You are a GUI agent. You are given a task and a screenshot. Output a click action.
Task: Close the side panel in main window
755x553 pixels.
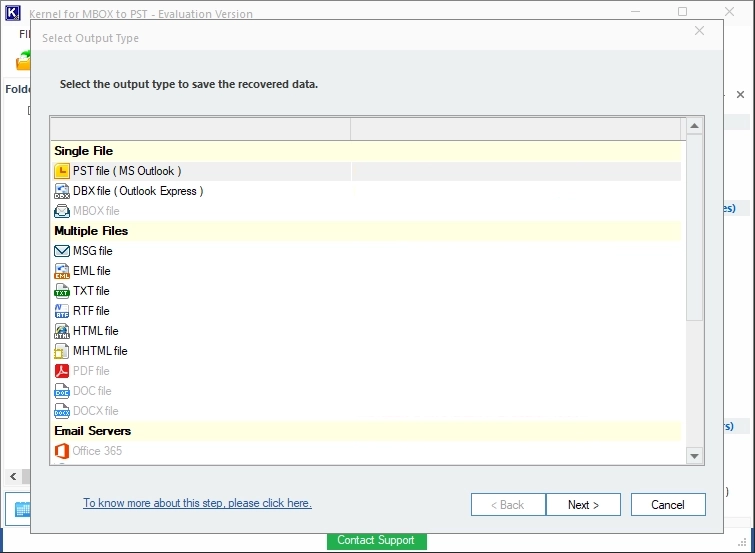click(741, 94)
